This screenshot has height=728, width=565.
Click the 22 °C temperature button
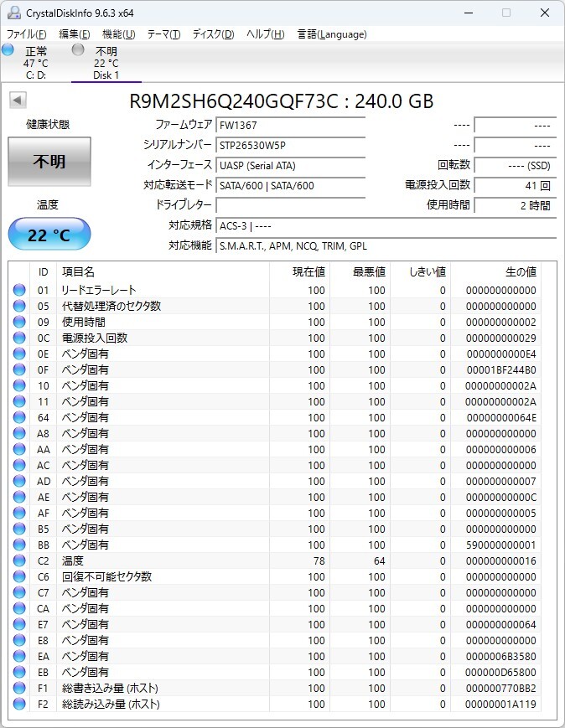49,234
